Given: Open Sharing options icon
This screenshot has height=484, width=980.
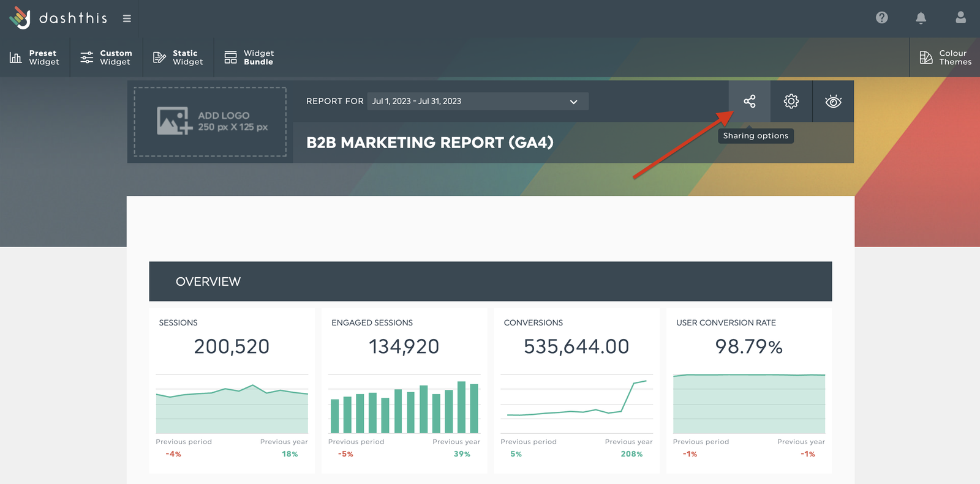Looking at the screenshot, I should point(749,101).
